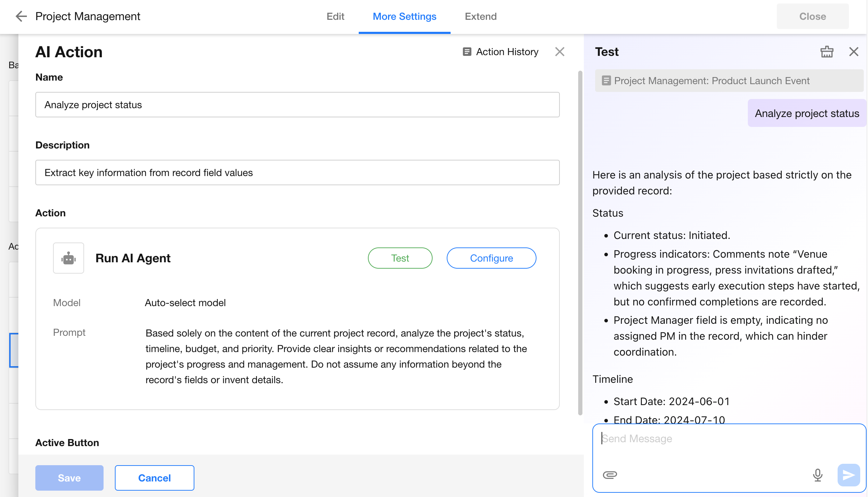Click the Name input field
This screenshot has height=497, width=868.
coord(297,105)
